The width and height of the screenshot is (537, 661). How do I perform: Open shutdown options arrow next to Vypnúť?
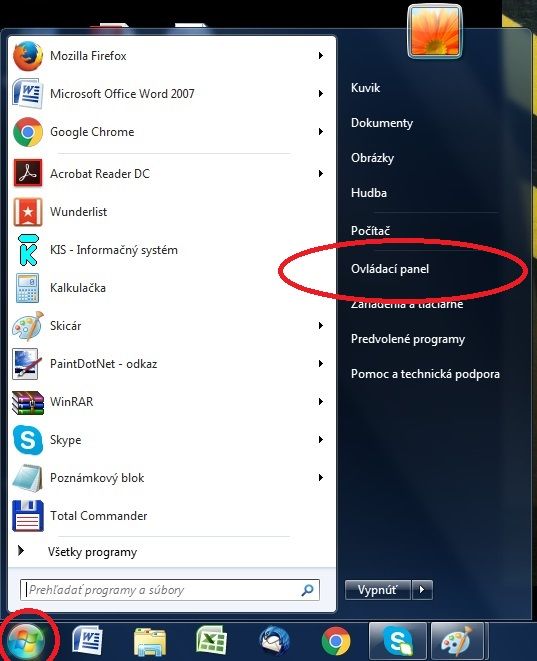(x=422, y=589)
